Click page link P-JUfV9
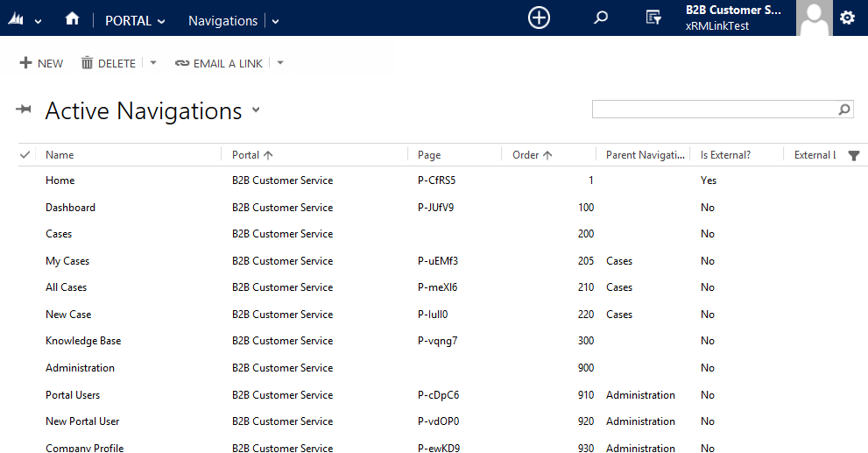The image size is (868, 453). [435, 207]
